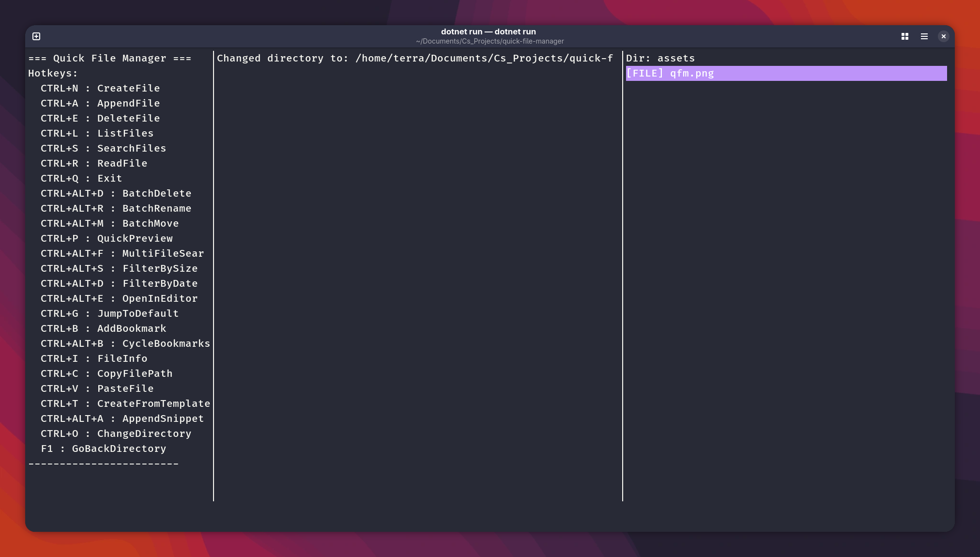Click the CTRL+N CreateFile hotkey line
Viewport: 980px width, 557px height.
pos(100,89)
